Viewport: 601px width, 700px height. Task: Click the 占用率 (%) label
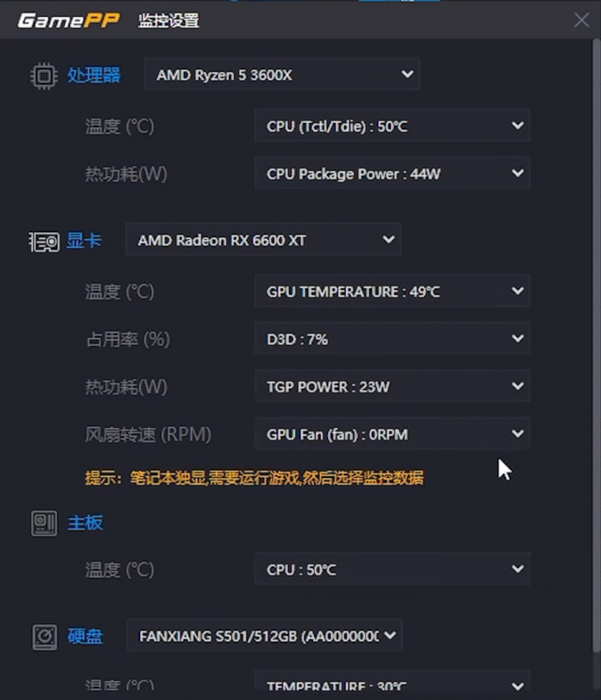(128, 340)
